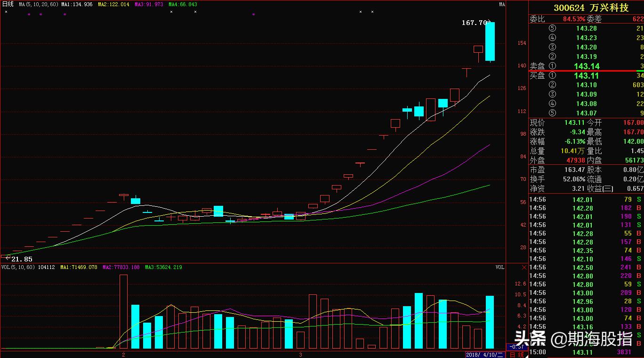Select the volume MA3:53624.219 readout
The height and width of the screenshot is (358, 644).
point(163,267)
